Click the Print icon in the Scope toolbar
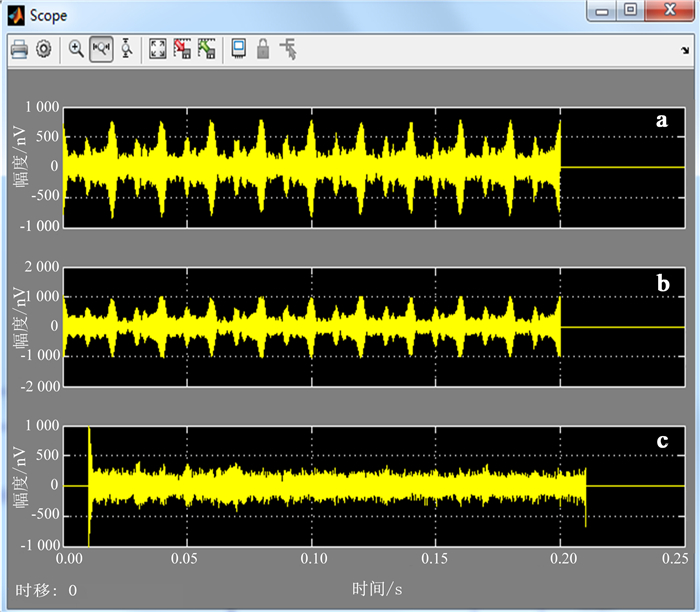700x612 pixels. (x=19, y=49)
